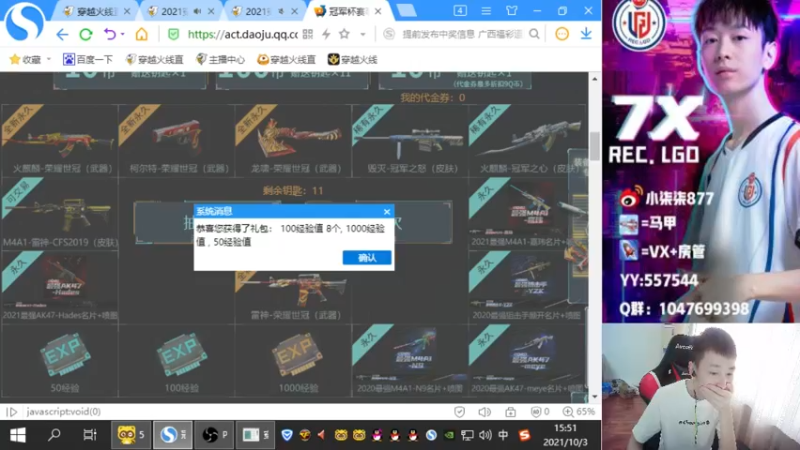Open the tab count box showing 4
The width and height of the screenshot is (800, 450).
[x=460, y=11]
